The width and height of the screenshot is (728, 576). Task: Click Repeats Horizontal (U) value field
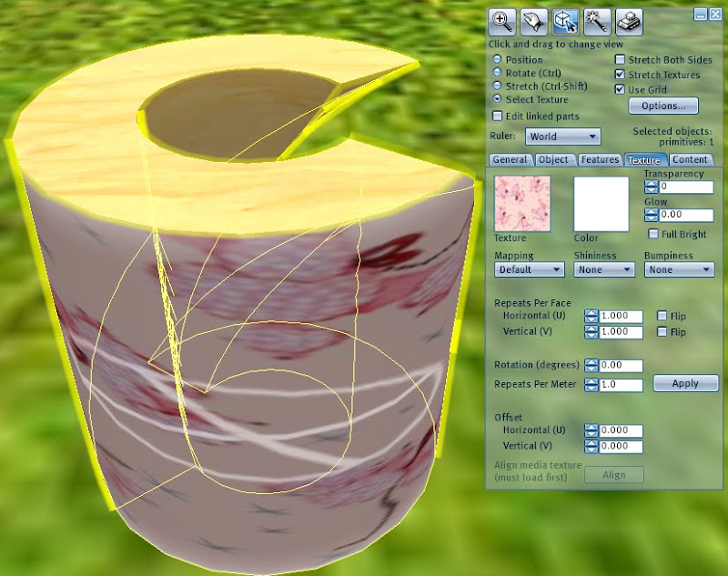(621, 317)
